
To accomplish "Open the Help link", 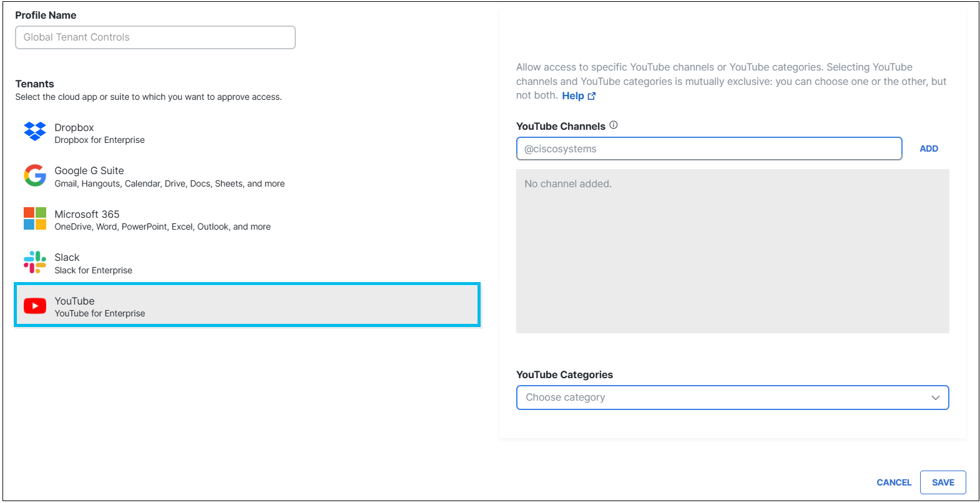I will coord(573,96).
